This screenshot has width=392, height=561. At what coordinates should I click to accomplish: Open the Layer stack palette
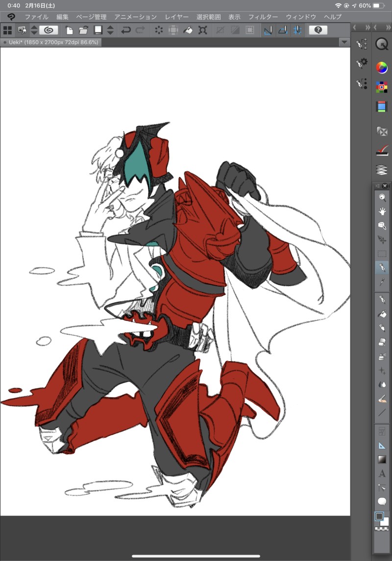click(382, 170)
